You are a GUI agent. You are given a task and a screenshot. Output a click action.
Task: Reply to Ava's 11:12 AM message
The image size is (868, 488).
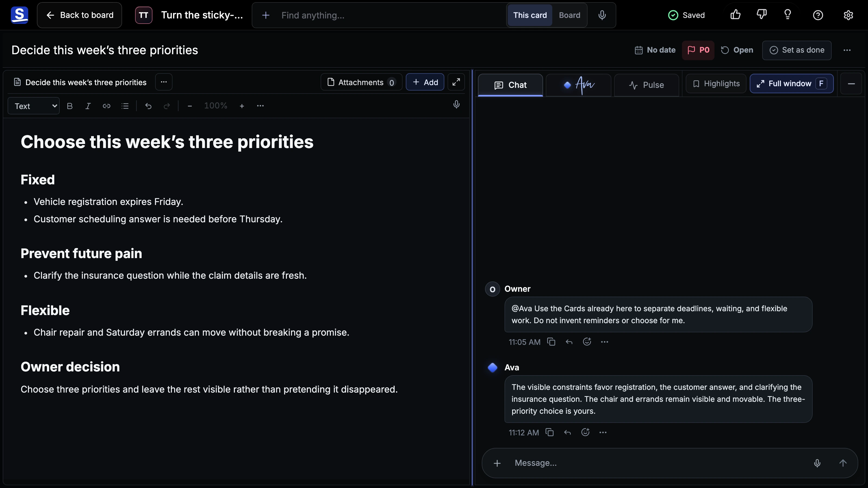tap(567, 432)
